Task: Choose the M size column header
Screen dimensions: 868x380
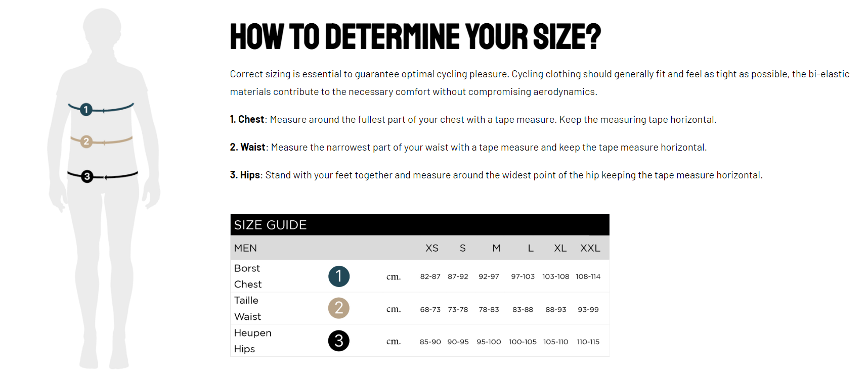Action: (x=496, y=248)
